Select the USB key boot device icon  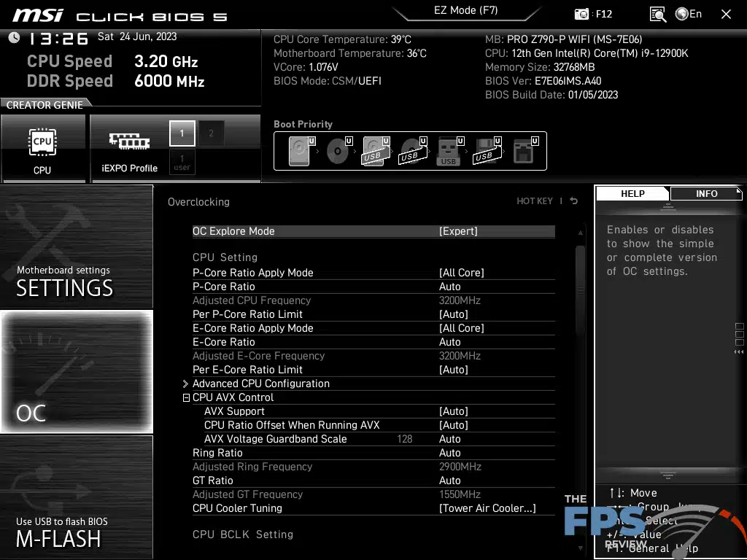coord(449,150)
